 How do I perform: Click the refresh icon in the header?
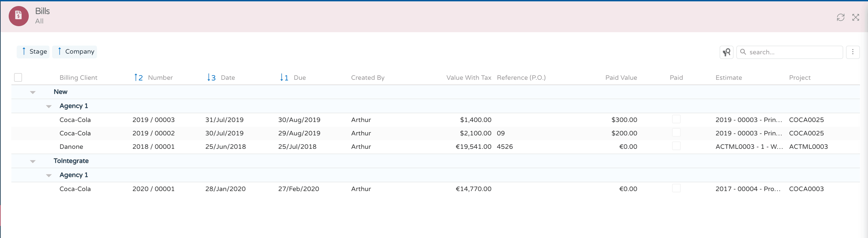coord(840,17)
